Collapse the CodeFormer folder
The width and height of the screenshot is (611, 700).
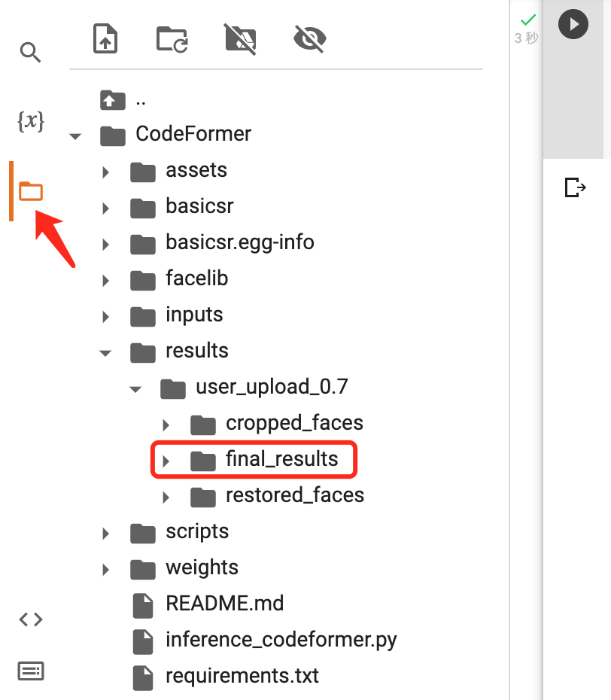point(74,136)
